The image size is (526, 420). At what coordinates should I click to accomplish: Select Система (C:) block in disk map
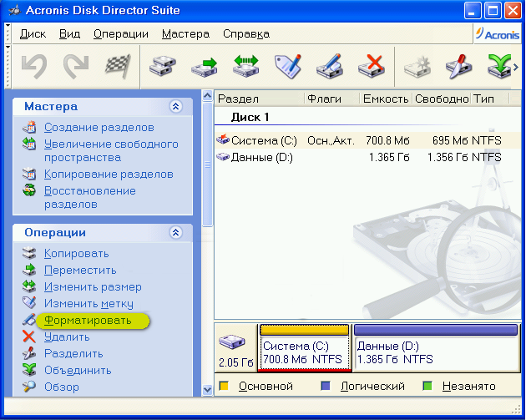click(304, 348)
